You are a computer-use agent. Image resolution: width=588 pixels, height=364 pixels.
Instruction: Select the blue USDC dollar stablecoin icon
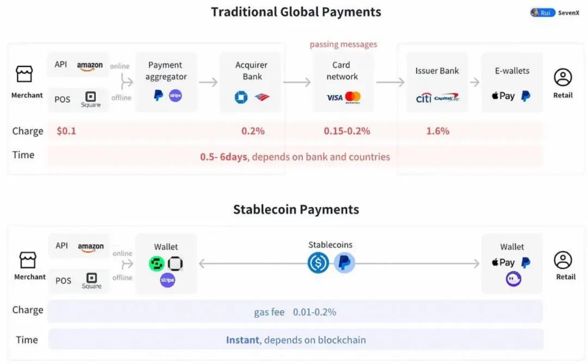318,263
